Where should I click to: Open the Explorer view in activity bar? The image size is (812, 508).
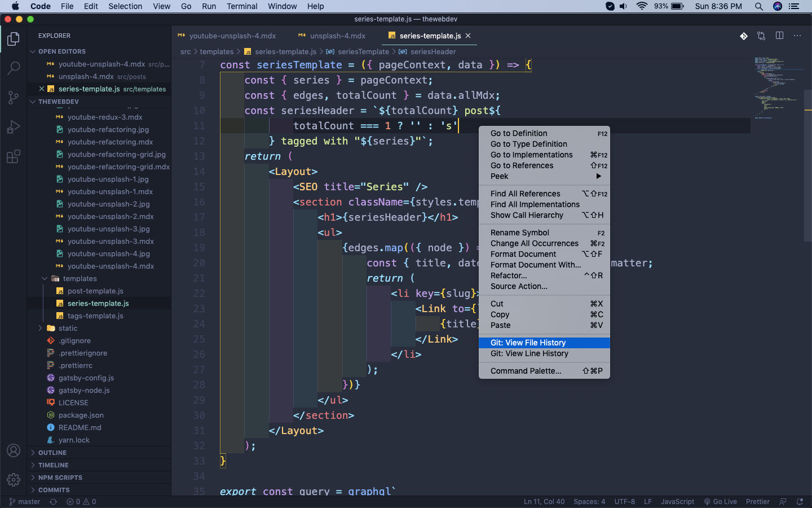(14, 39)
